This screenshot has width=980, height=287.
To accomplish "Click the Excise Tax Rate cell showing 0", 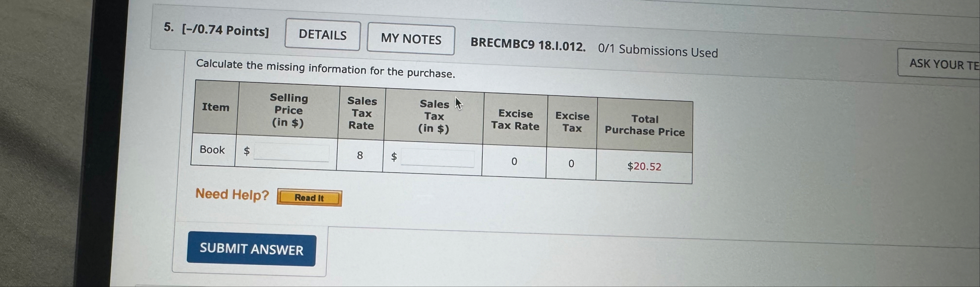I will tap(514, 162).
